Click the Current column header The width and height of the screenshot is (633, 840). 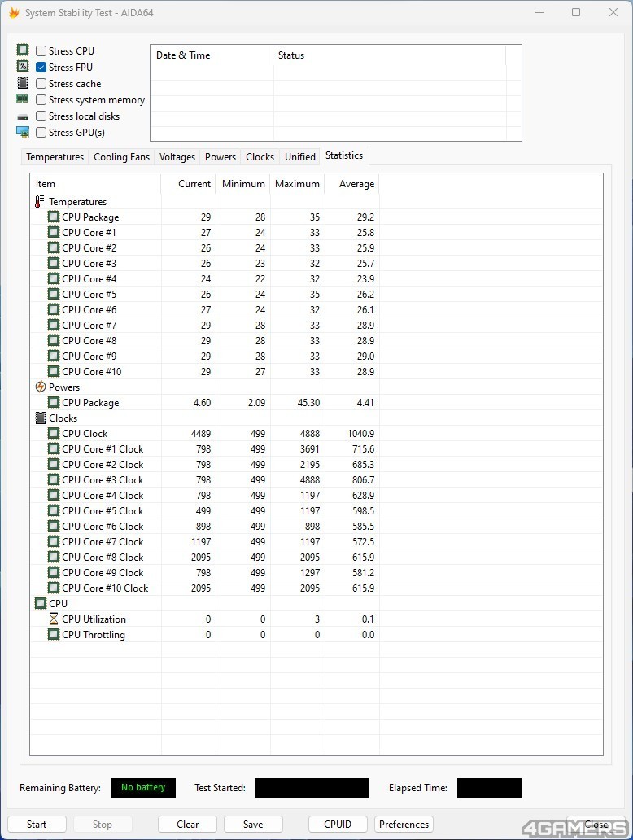click(189, 184)
